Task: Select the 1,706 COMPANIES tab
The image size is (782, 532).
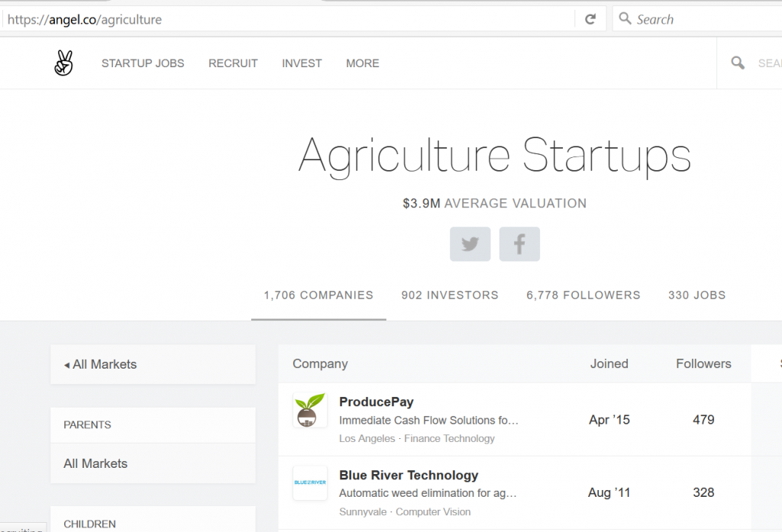Action: 318,295
